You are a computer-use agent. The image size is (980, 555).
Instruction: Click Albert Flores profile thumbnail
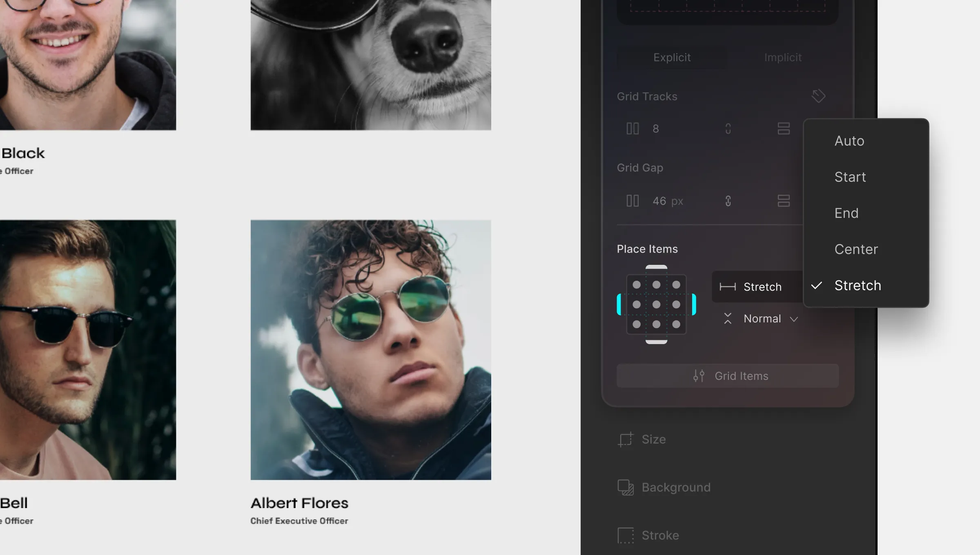371,350
